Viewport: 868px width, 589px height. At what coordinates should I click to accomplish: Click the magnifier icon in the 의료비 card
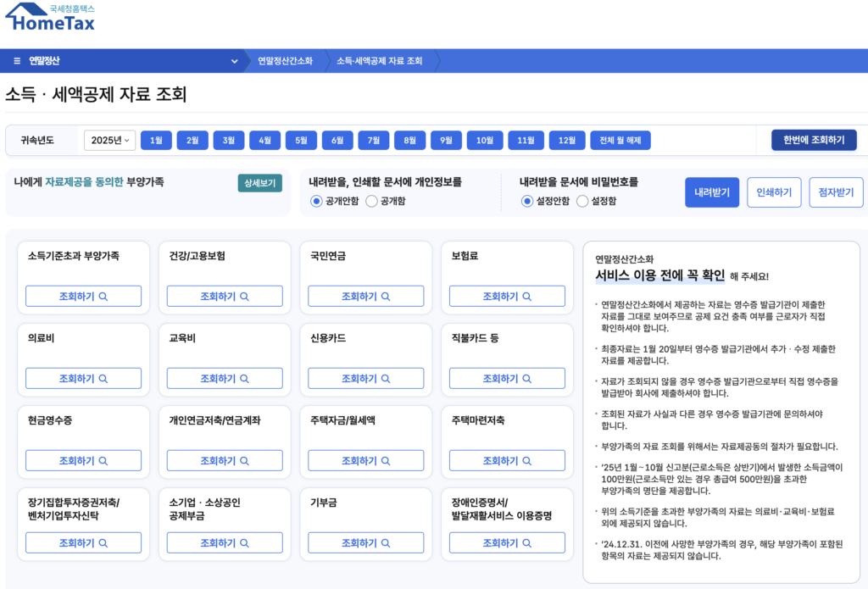click(103, 379)
